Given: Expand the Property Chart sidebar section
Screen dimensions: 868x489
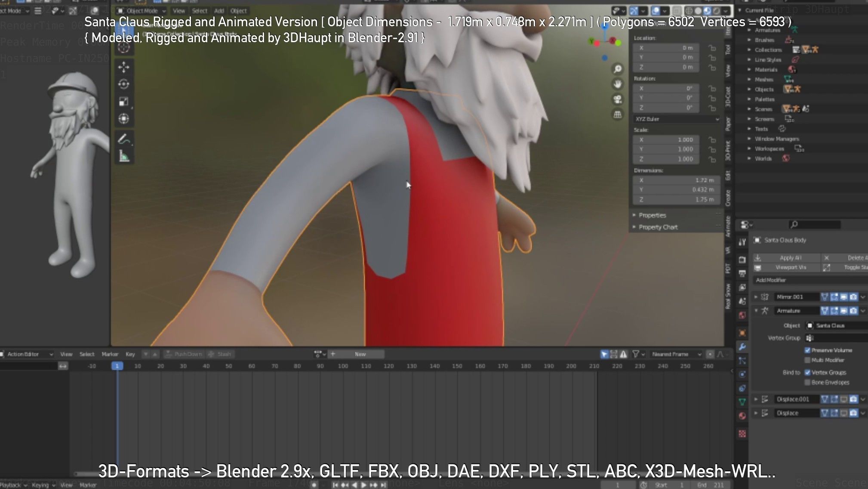Looking at the screenshot, I should point(658,227).
